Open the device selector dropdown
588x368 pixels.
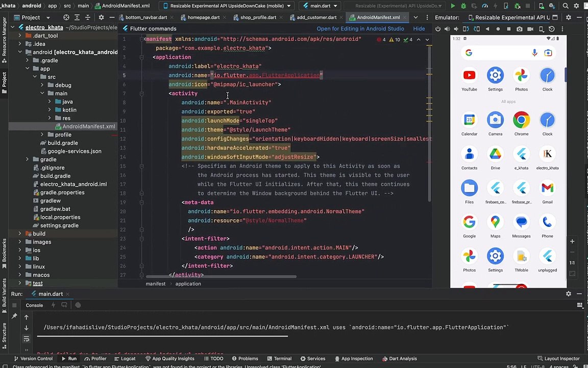click(x=227, y=6)
